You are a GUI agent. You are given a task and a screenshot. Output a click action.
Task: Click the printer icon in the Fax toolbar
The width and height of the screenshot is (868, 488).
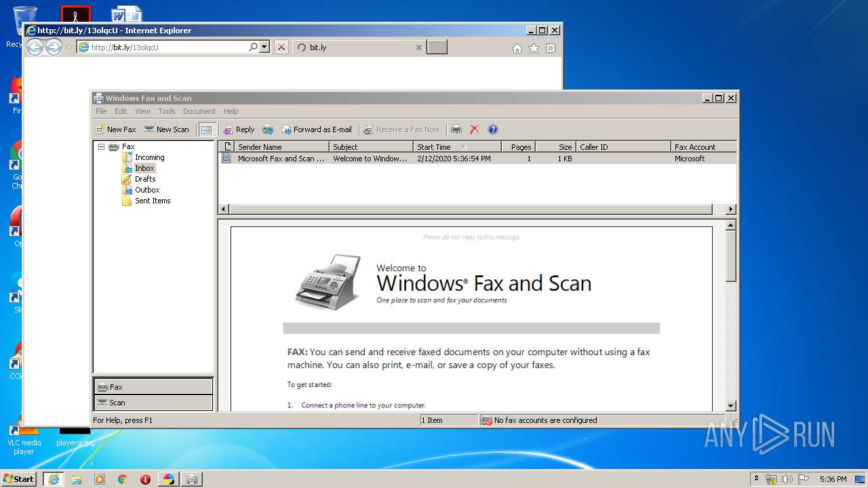pos(456,129)
